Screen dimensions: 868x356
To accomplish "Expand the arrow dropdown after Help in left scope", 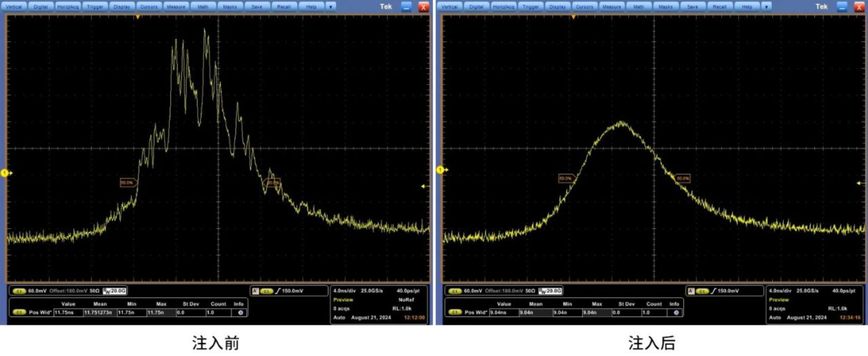I will point(331,7).
